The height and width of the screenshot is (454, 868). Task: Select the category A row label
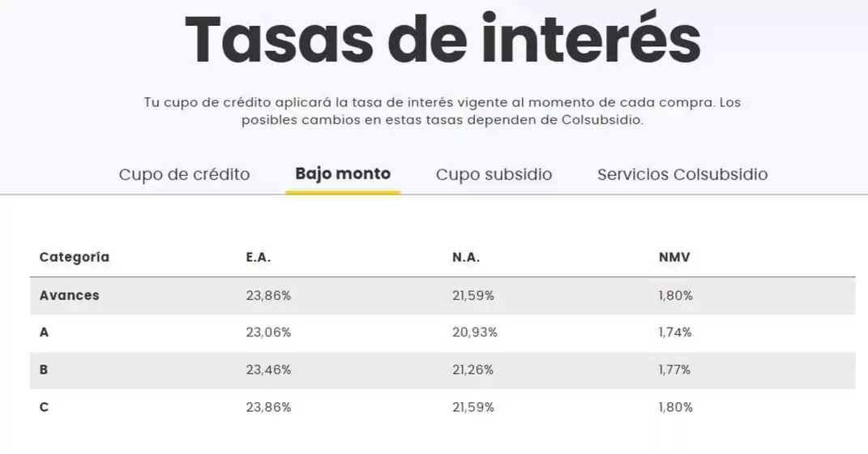[x=44, y=332]
